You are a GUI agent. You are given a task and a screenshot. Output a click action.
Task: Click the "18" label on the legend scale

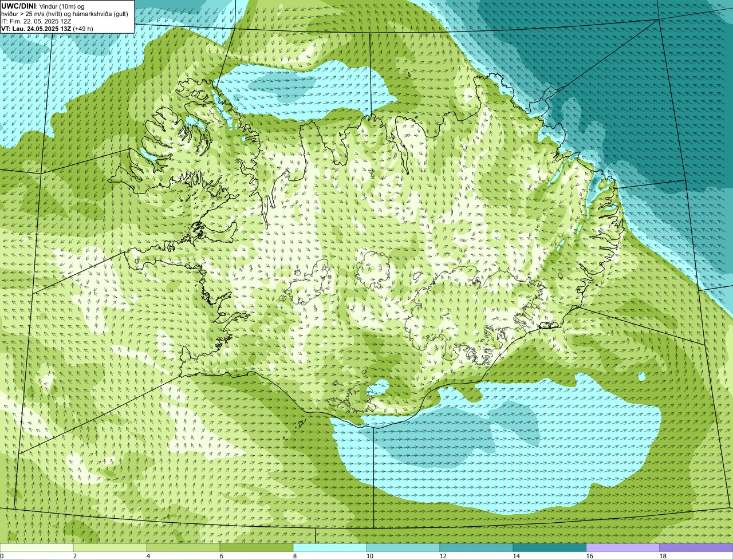click(663, 556)
